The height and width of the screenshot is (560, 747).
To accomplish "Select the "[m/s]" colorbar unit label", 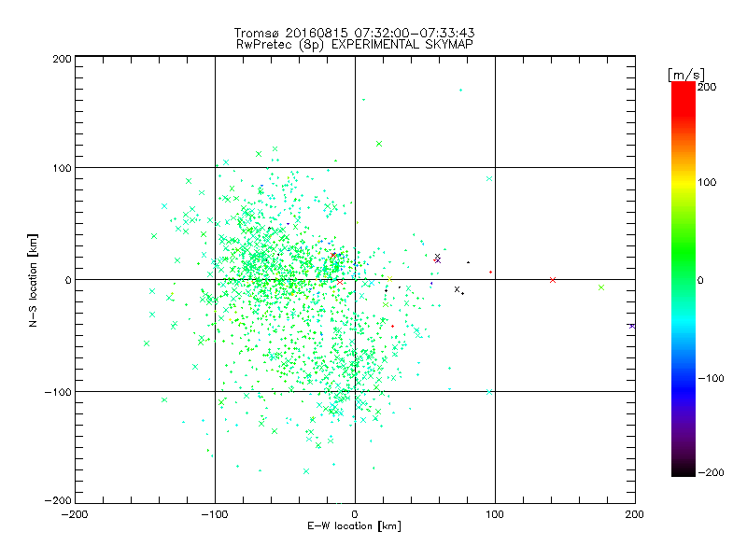I will coord(686,75).
